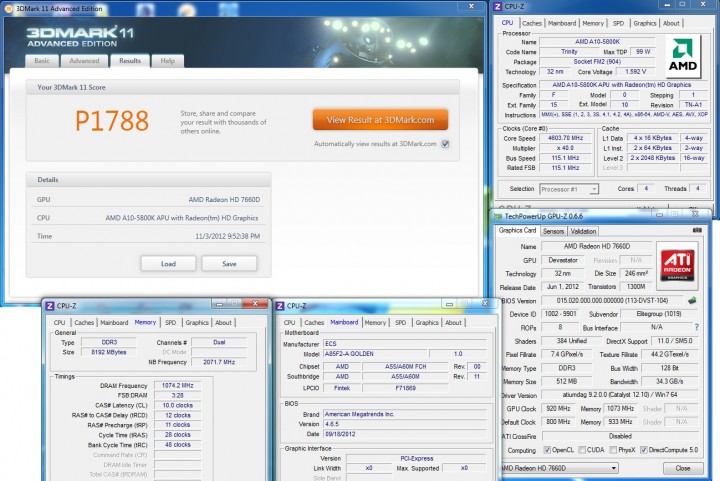Click the CAS# Latency value 10.0 clocks
The width and height of the screenshot is (720, 481).
(x=178, y=405)
